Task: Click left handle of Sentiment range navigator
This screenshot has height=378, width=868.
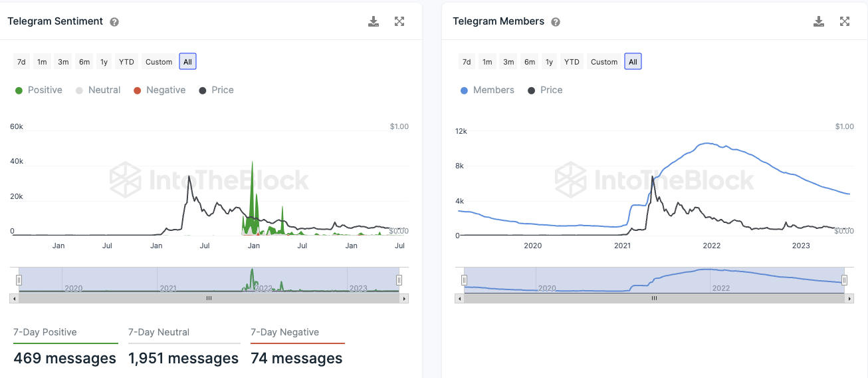Action: tap(19, 280)
